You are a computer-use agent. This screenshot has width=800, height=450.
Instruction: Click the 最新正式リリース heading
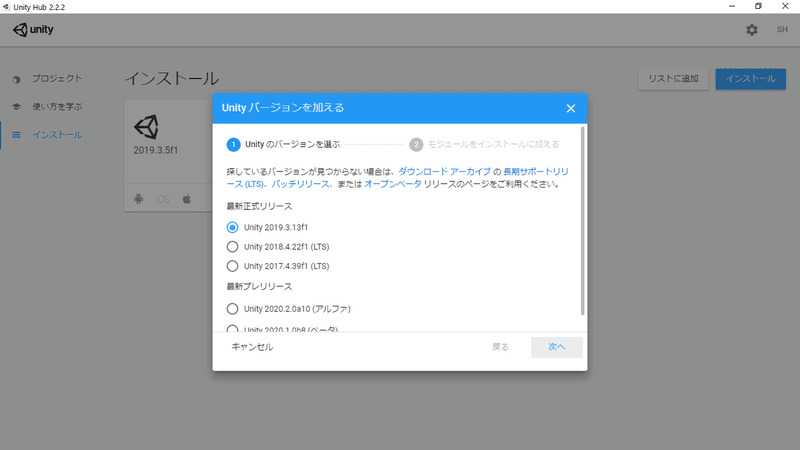coord(259,206)
